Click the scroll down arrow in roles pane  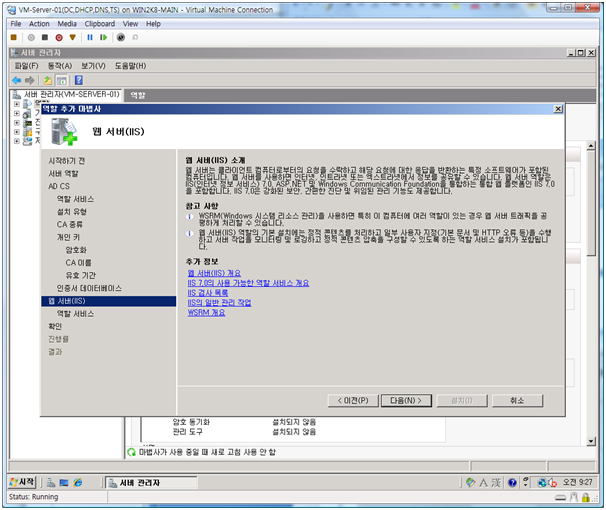(x=591, y=441)
